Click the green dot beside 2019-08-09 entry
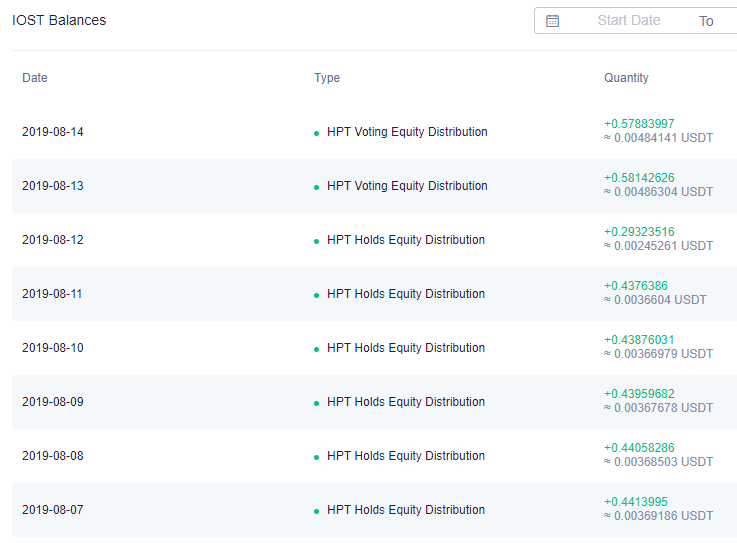737x543 pixels. (316, 403)
